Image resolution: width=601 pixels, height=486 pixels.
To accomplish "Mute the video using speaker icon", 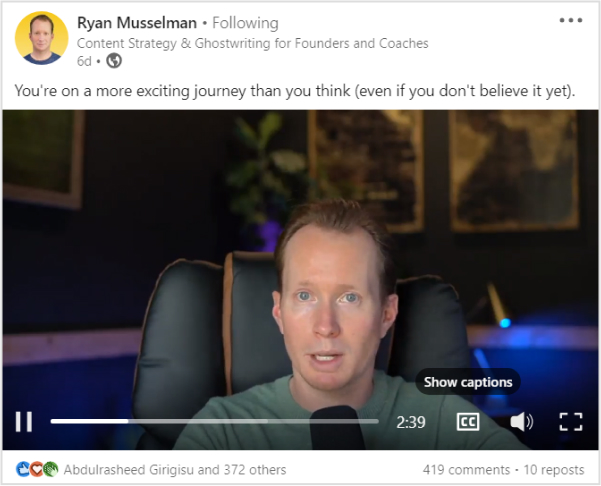I will click(x=522, y=422).
